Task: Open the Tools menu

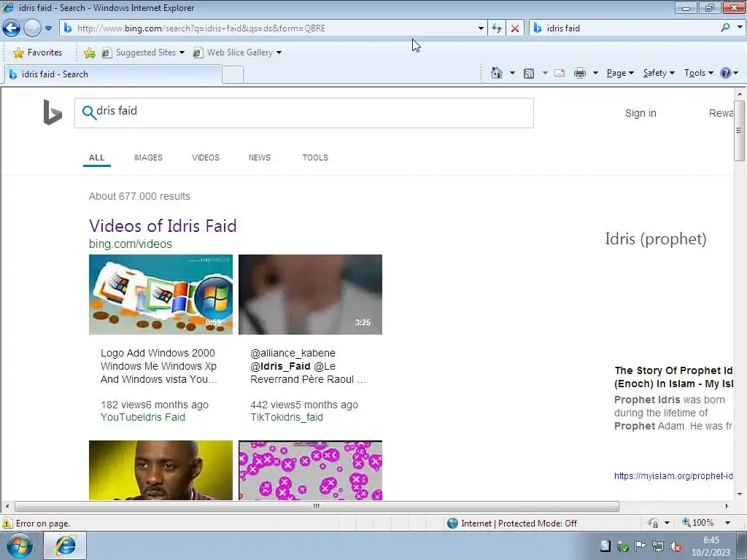Action: 698,73
